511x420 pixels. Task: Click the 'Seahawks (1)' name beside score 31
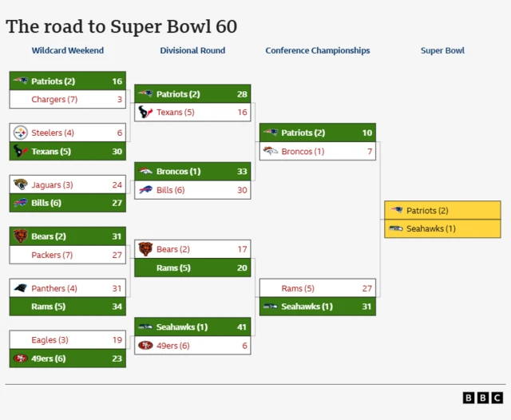pyautogui.click(x=307, y=307)
